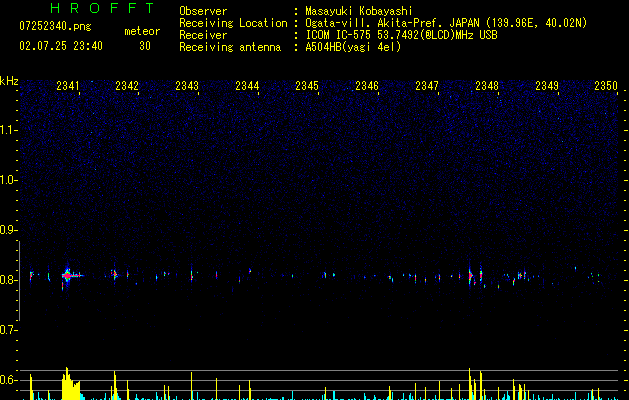Click time marker 2343
Viewport: 629px width, 400px height.
click(187, 86)
